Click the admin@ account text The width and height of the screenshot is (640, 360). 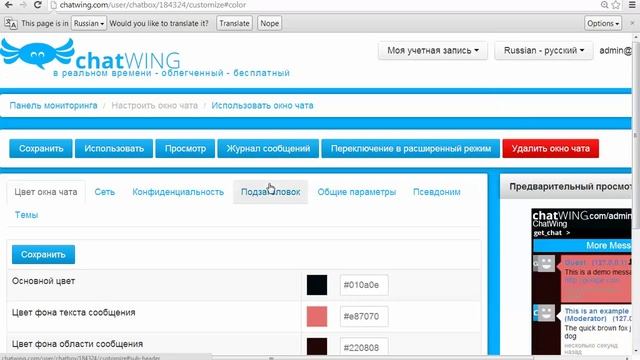(615, 51)
